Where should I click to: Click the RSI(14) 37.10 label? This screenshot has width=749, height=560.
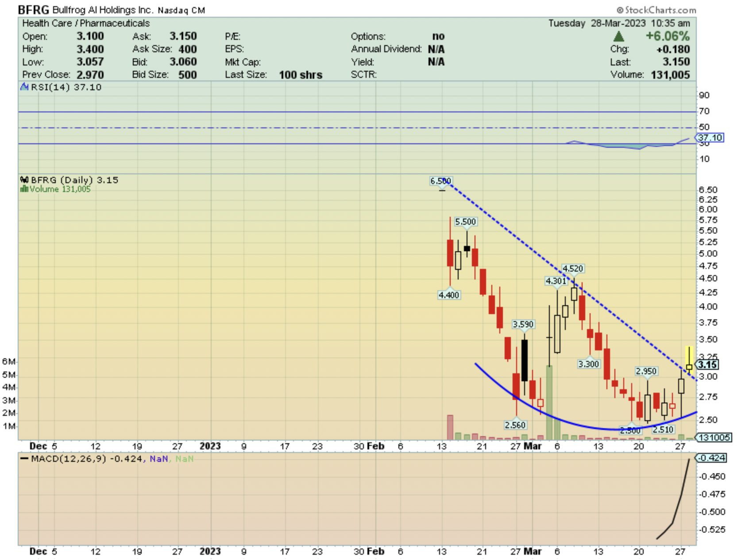click(x=66, y=87)
